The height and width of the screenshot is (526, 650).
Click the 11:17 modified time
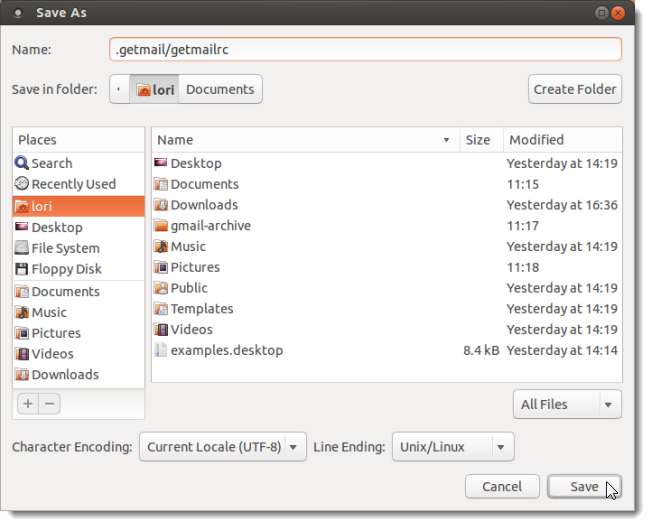tap(523, 225)
